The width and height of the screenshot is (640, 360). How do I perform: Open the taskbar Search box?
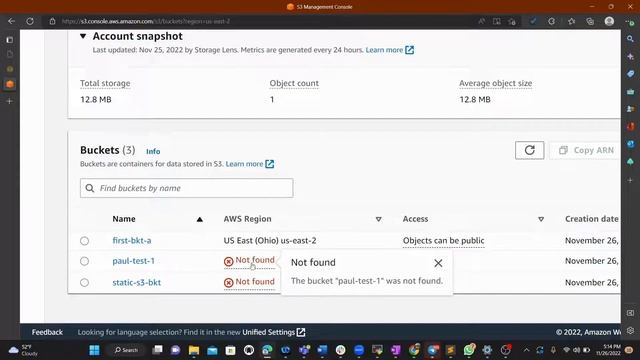click(x=126, y=350)
